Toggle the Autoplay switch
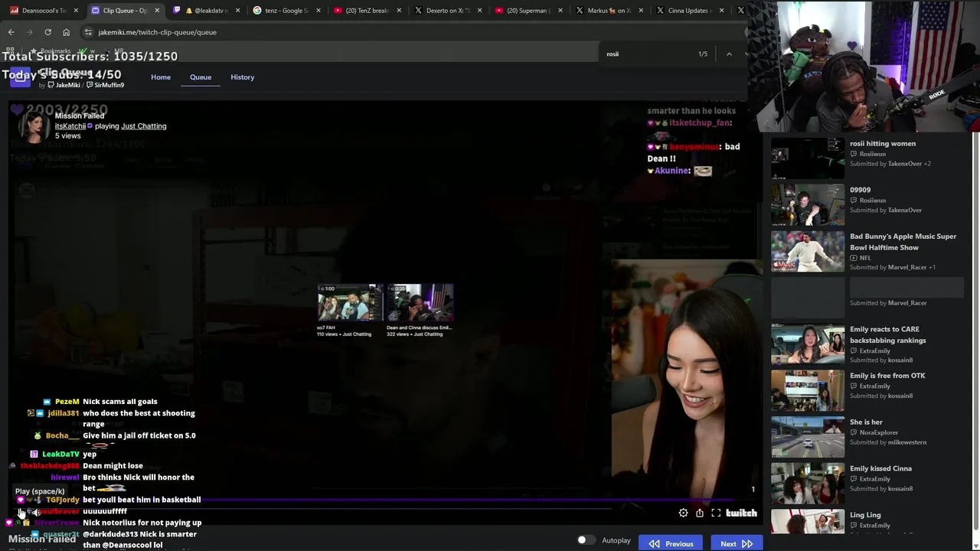This screenshot has height=551, width=980. point(586,540)
